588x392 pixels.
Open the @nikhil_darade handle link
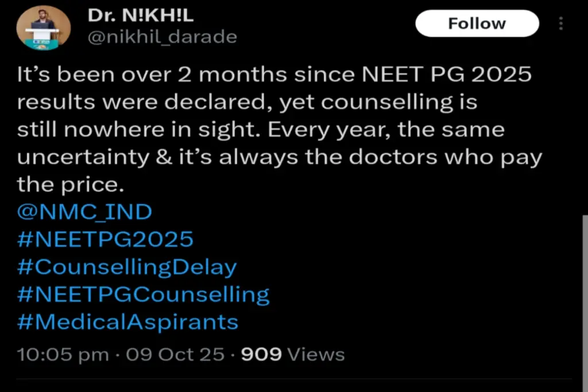(x=162, y=37)
